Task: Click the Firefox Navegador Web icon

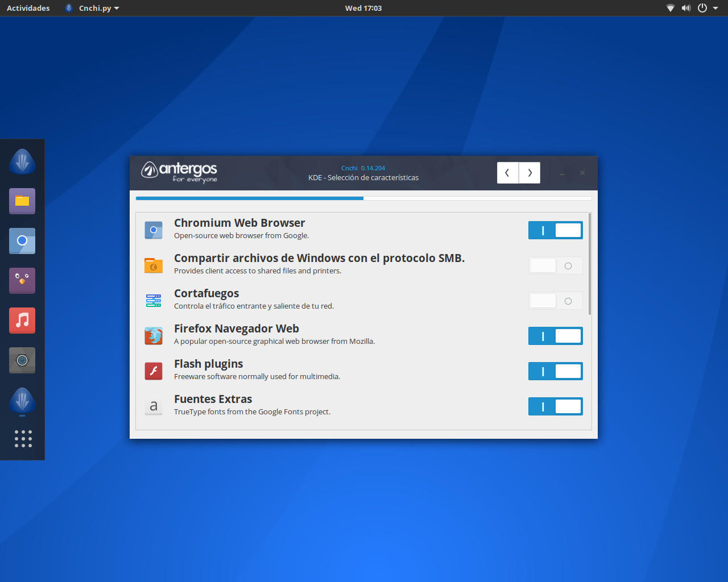Action: [154, 336]
